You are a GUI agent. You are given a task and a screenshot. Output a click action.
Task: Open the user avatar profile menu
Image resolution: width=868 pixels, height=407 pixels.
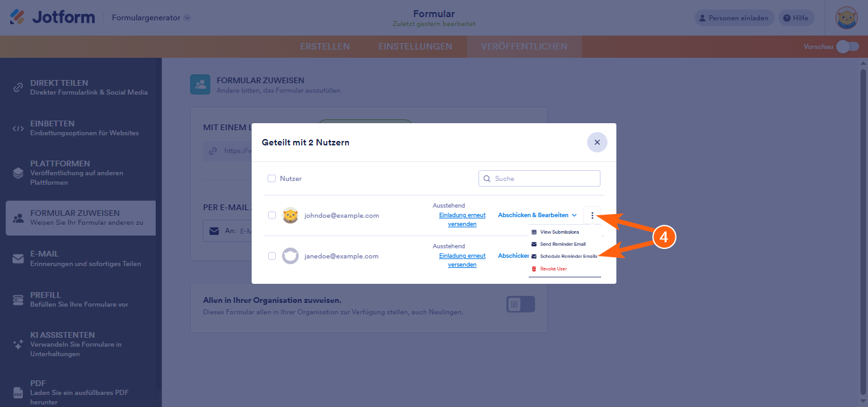click(x=846, y=18)
